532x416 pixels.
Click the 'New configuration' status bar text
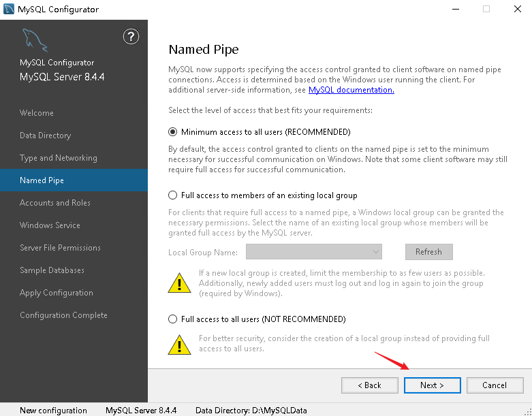[x=53, y=411]
